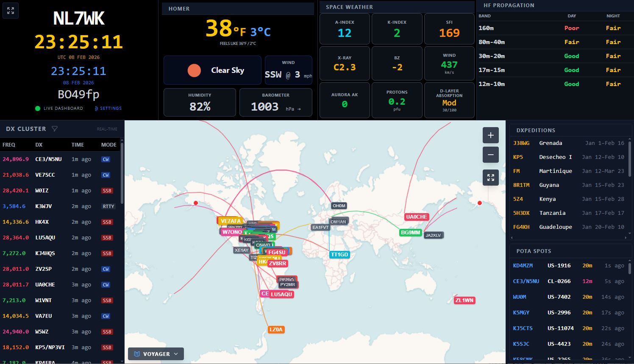
Task: Click the 160m band propagation row
Action: click(x=555, y=28)
